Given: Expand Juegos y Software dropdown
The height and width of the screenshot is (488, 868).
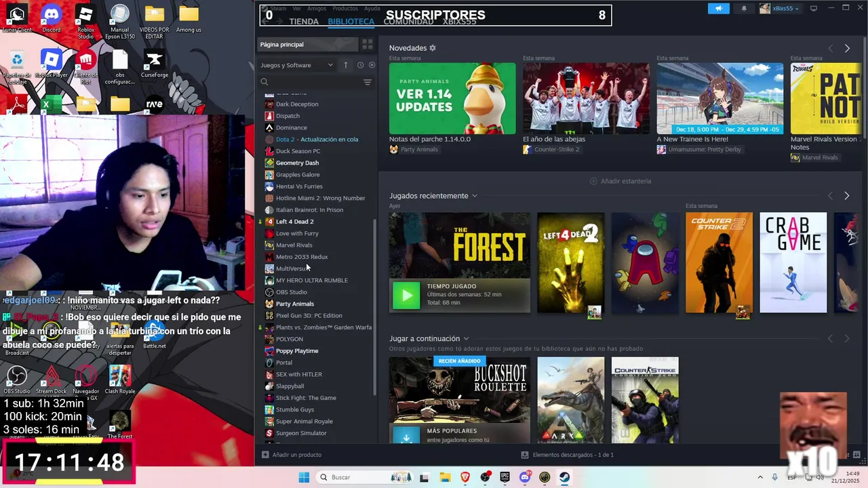Looking at the screenshot, I should tap(297, 65).
